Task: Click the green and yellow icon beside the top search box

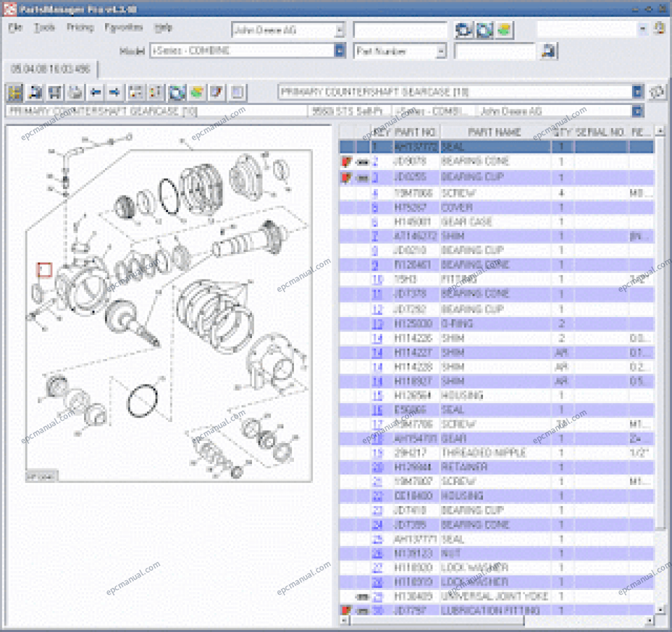Action: [x=505, y=30]
